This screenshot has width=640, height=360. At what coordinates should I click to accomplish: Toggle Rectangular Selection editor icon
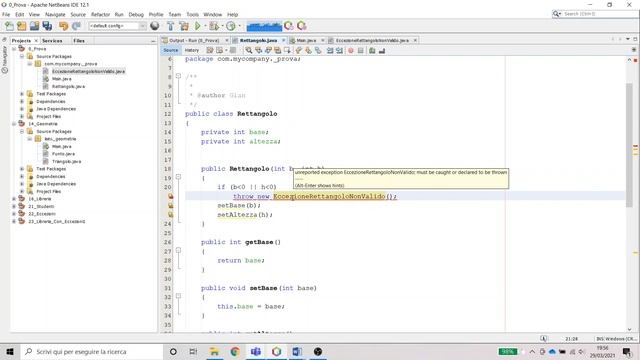288,50
